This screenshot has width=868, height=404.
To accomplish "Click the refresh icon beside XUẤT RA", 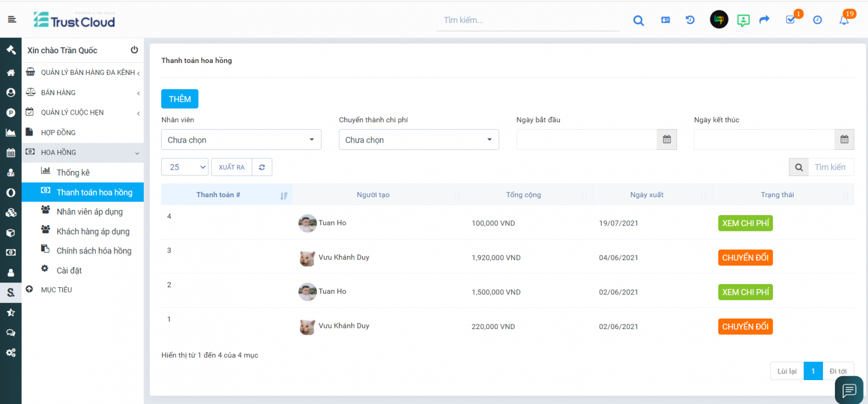I will [x=262, y=167].
